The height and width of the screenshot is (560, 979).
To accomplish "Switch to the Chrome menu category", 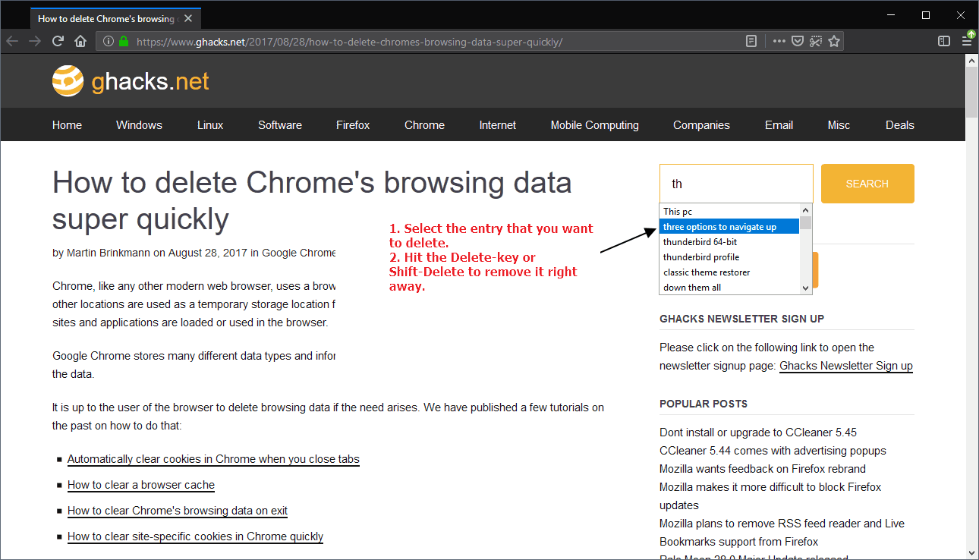I will pos(424,124).
